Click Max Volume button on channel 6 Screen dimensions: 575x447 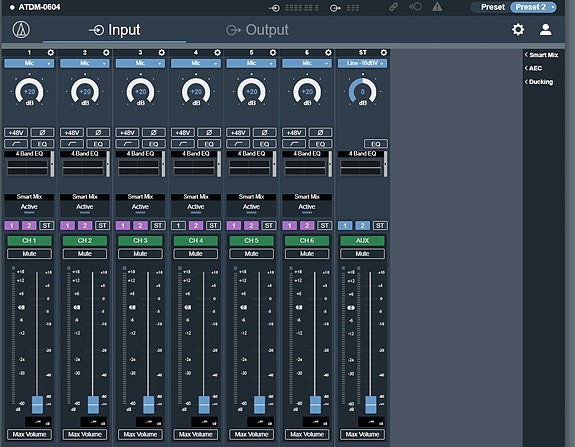[x=307, y=435]
